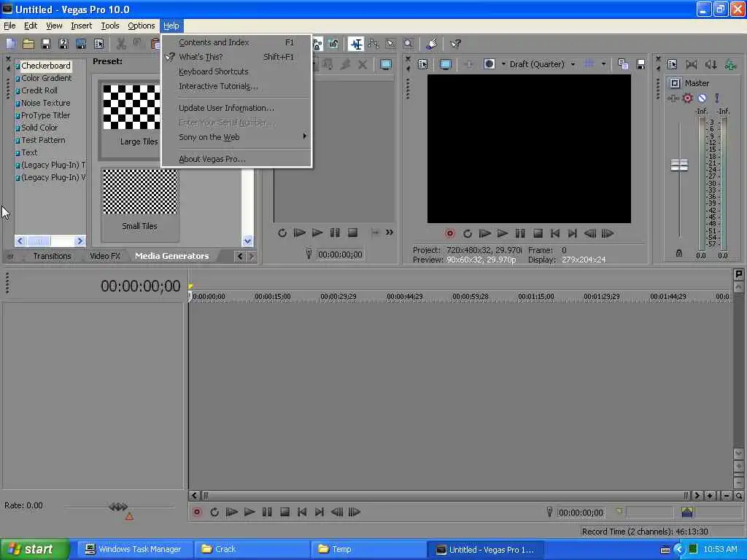
Task: Open Video Preview project properties icon
Action: [x=422, y=64]
